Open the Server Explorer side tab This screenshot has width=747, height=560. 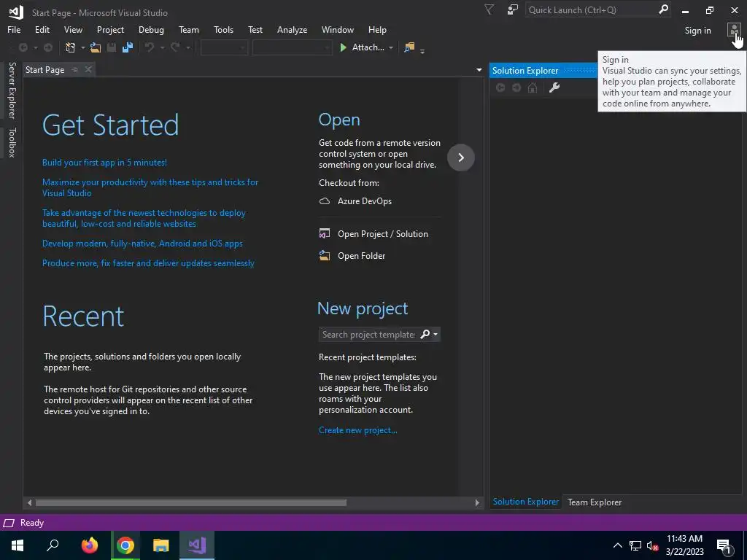(12, 90)
